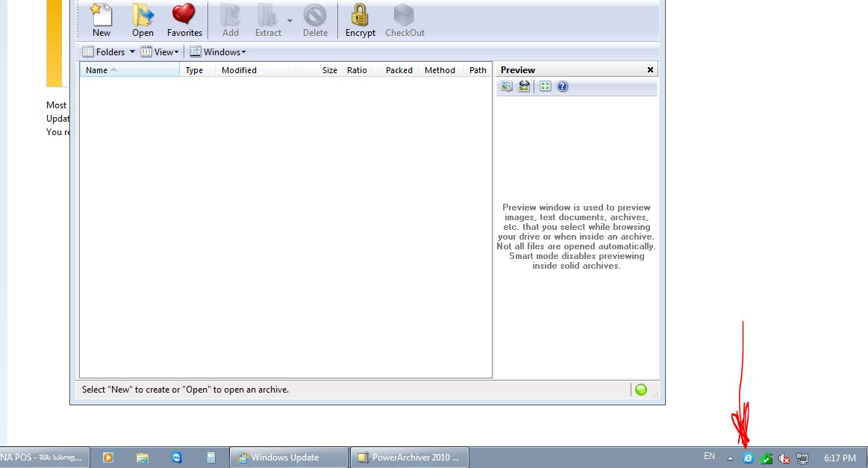Open TeamViewer taskbar icon
The height and width of the screenshot is (468, 868).
click(x=177, y=458)
